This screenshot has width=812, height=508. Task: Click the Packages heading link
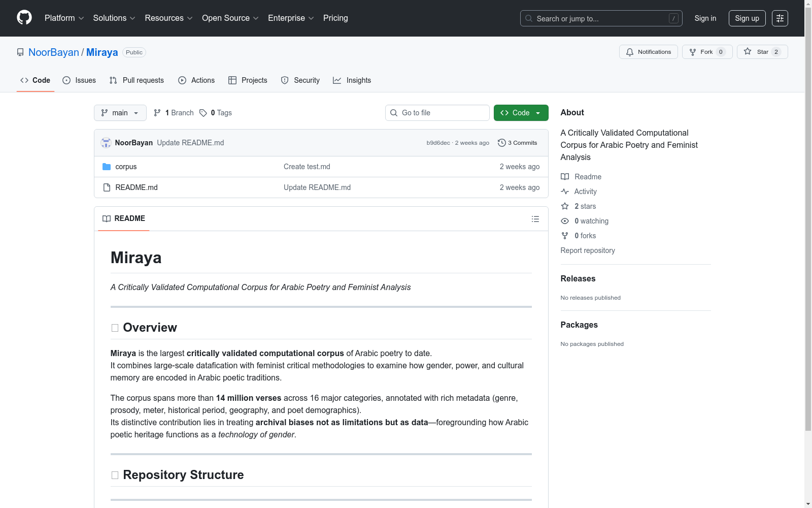point(579,325)
